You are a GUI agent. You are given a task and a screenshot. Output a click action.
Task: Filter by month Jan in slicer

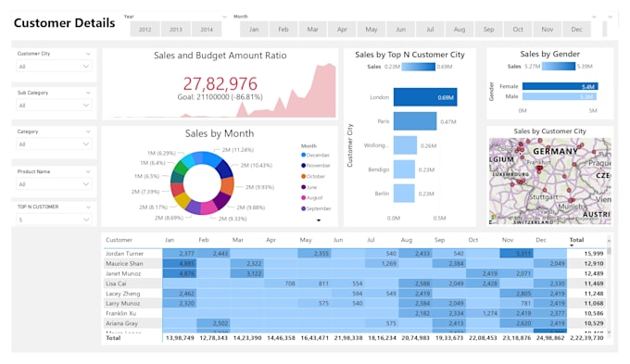pyautogui.click(x=254, y=30)
